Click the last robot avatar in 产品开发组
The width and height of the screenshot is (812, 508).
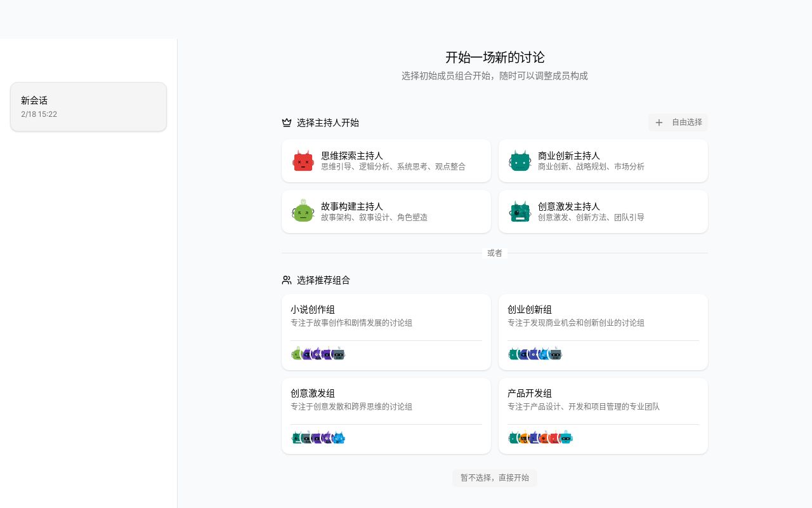coord(566,438)
